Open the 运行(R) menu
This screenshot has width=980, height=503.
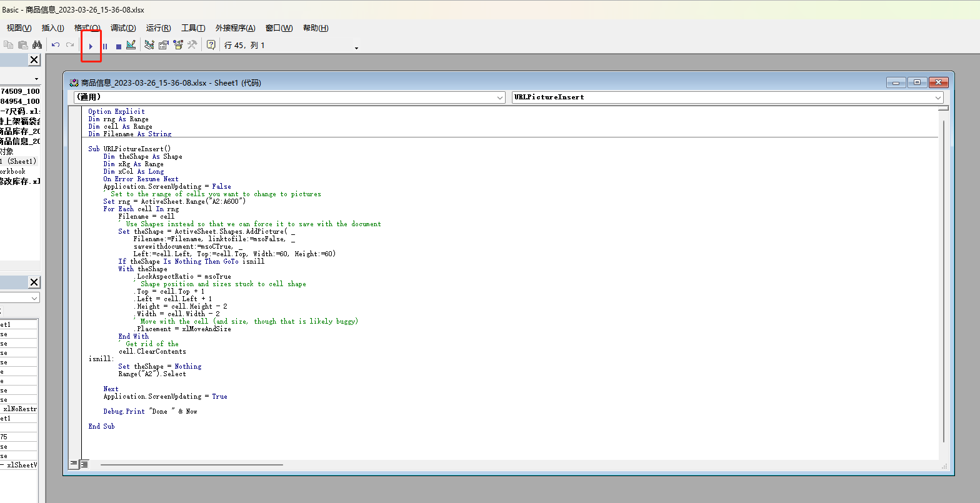(x=158, y=28)
